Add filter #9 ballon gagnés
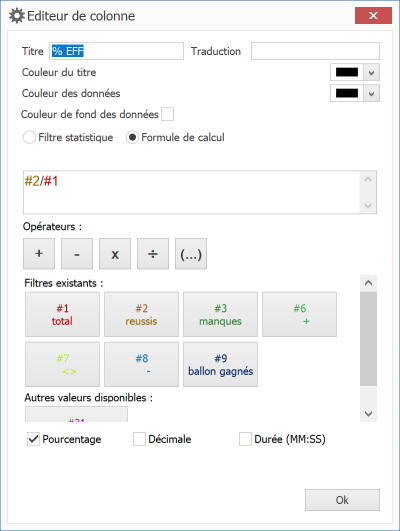This screenshot has width=400, height=531. (x=220, y=364)
